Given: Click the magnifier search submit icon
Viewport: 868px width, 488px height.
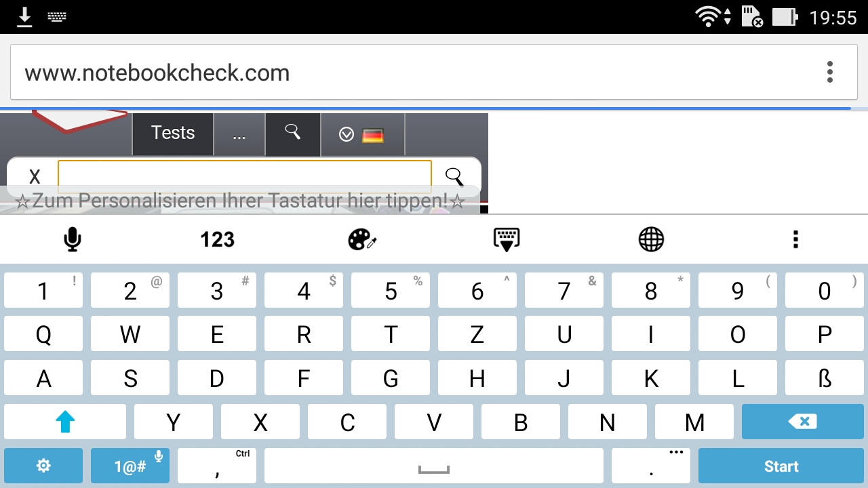Looking at the screenshot, I should 454,177.
